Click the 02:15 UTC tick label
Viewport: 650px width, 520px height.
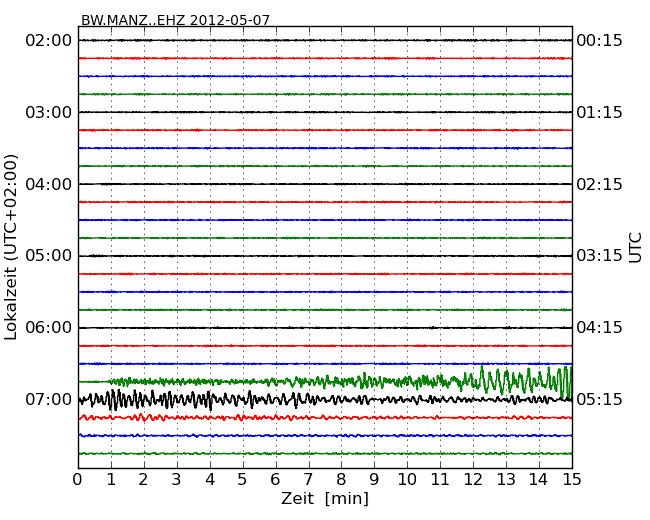click(x=599, y=184)
